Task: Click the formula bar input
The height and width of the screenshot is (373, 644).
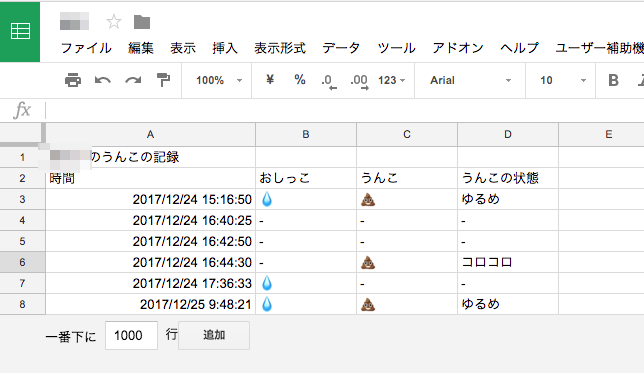Action: [344, 111]
